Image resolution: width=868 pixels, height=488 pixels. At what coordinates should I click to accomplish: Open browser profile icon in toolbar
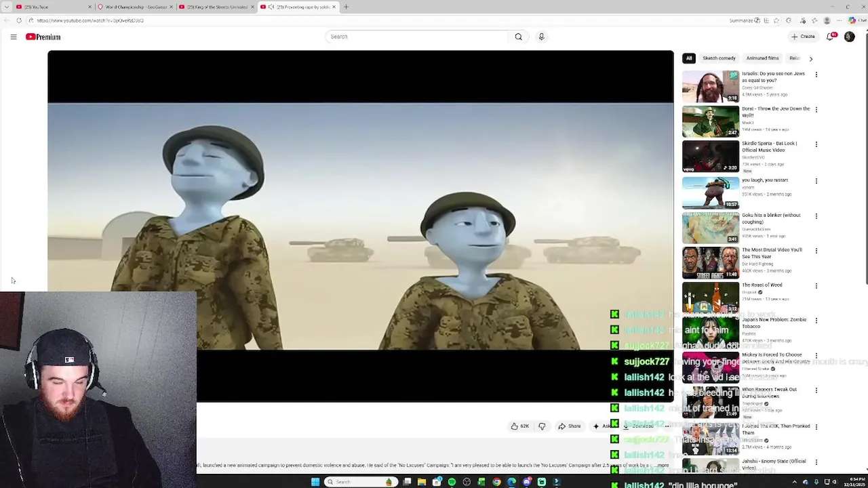point(827,20)
